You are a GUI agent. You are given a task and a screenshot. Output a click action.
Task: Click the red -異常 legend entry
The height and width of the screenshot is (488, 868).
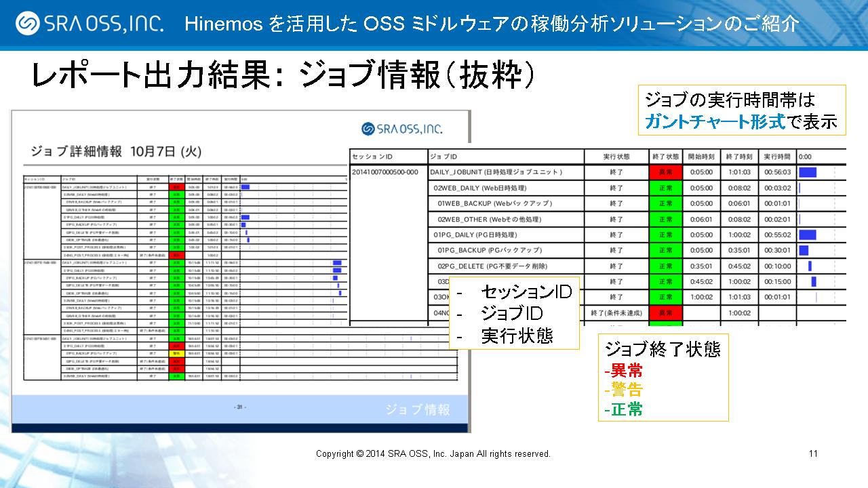(x=624, y=370)
